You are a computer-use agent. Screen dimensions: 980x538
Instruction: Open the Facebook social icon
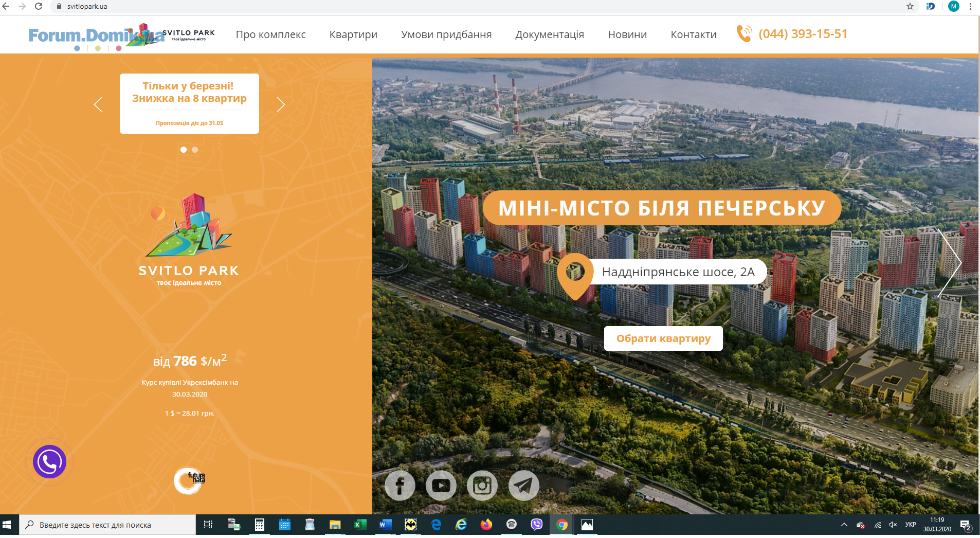coord(400,486)
